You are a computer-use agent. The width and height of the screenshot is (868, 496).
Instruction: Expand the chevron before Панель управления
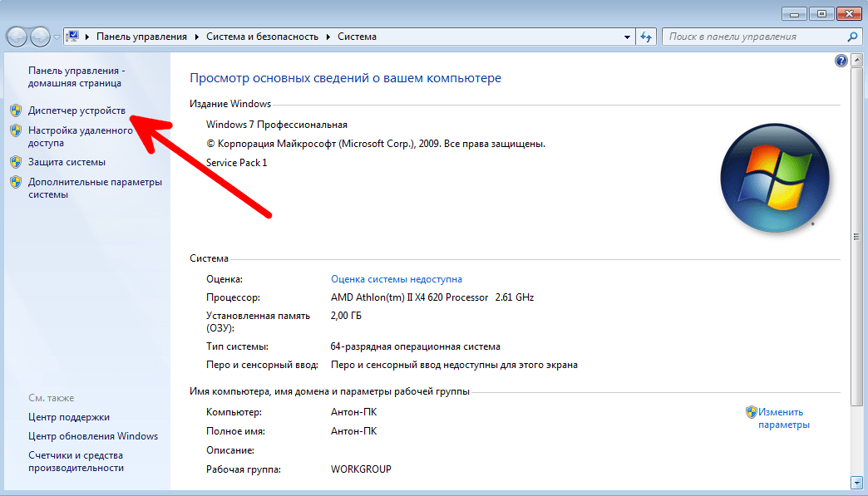tap(87, 37)
